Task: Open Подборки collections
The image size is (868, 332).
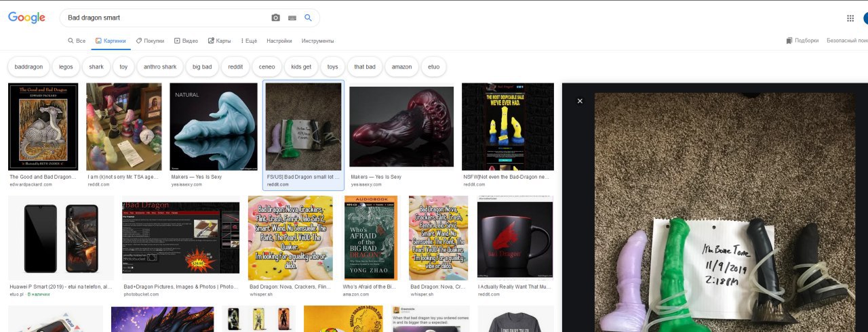Action: pos(802,41)
